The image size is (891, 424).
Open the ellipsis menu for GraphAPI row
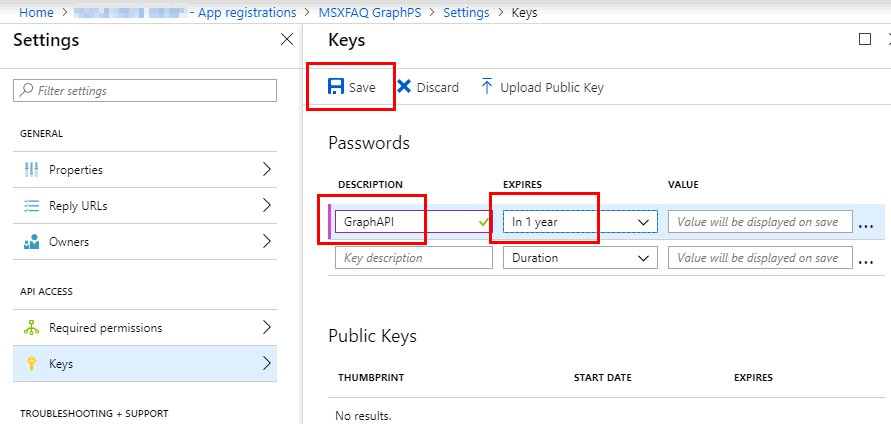click(865, 225)
